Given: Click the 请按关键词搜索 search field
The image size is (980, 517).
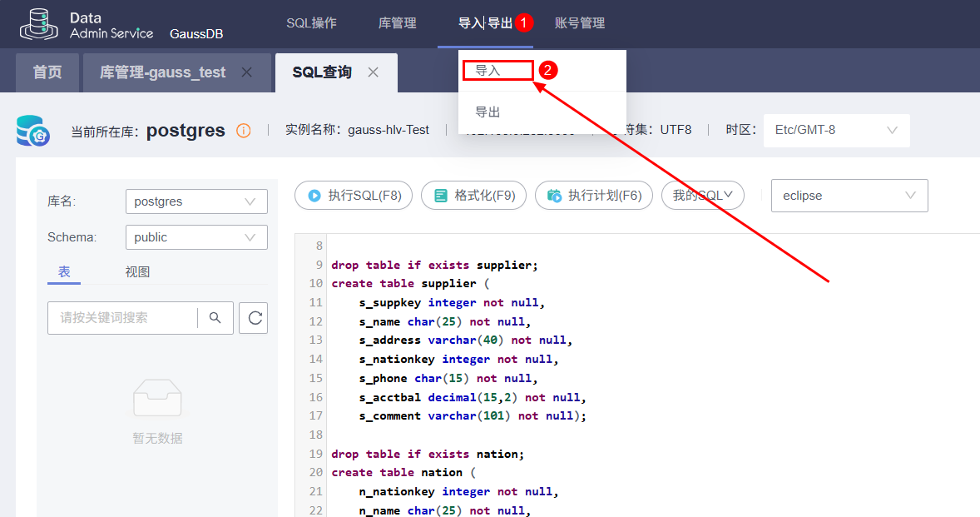Looking at the screenshot, I should pyautogui.click(x=122, y=317).
